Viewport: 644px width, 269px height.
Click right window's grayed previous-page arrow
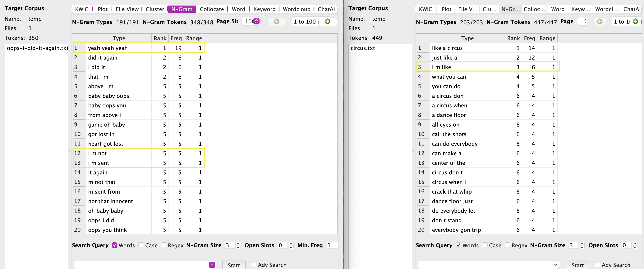[x=600, y=21]
